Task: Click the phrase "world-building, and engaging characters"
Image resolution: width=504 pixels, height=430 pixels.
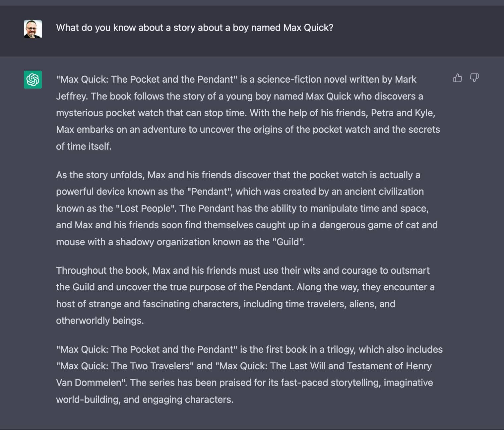Action: tap(144, 399)
